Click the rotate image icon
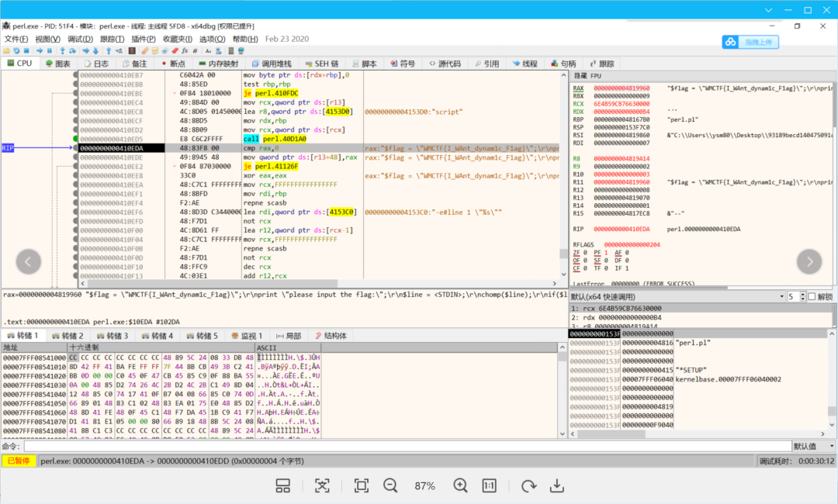 [529, 485]
